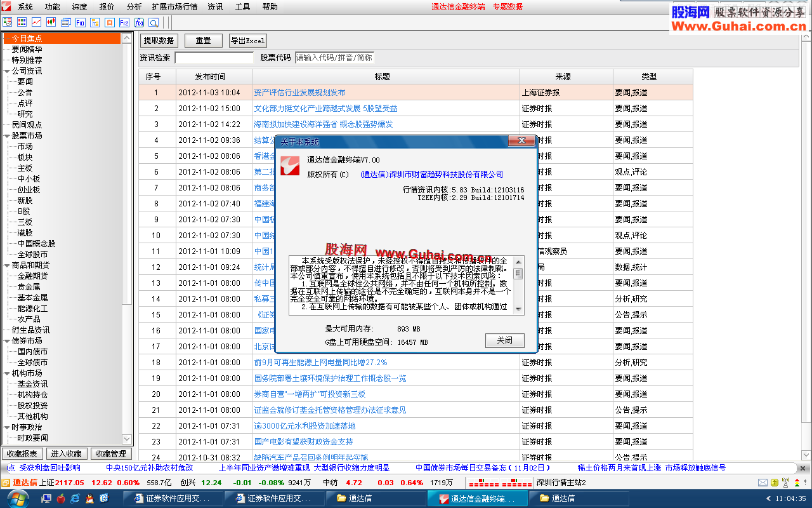Click 专题数据 in the title bar
The width and height of the screenshot is (812, 508).
click(507, 7)
